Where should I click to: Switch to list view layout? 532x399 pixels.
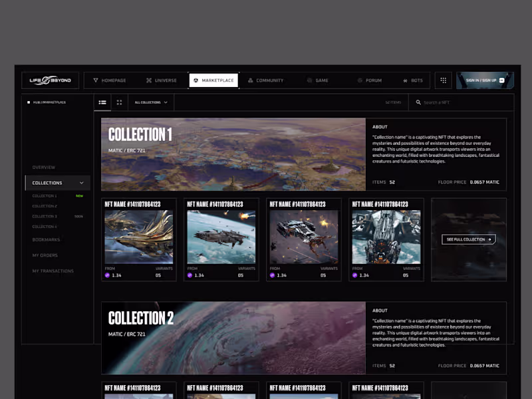click(x=103, y=102)
